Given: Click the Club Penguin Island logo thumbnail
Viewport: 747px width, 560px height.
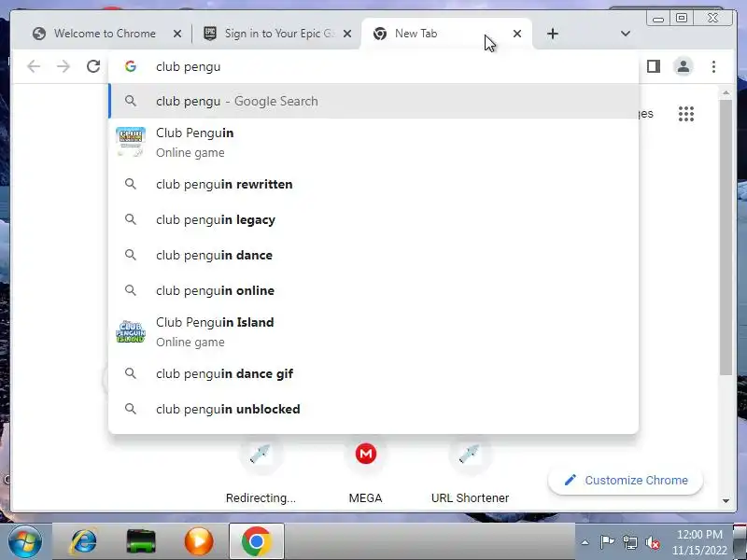Looking at the screenshot, I should [131, 331].
